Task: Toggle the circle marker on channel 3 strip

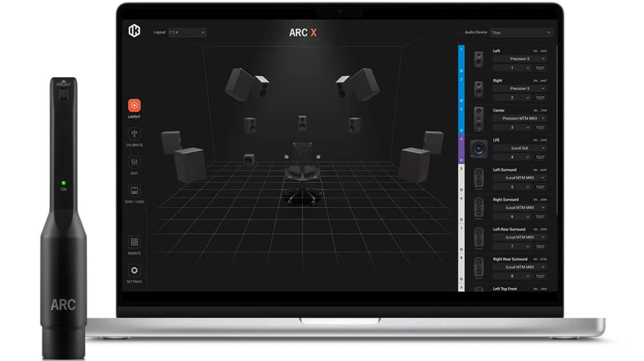Action: tap(461, 130)
